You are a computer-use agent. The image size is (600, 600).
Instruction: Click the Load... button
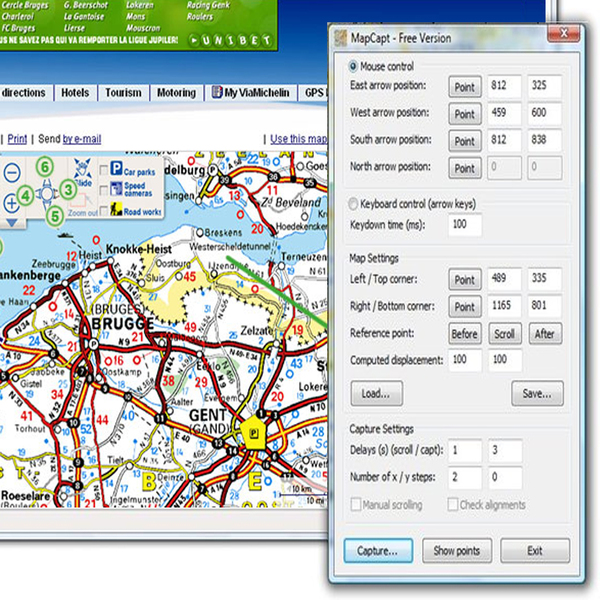click(x=376, y=393)
